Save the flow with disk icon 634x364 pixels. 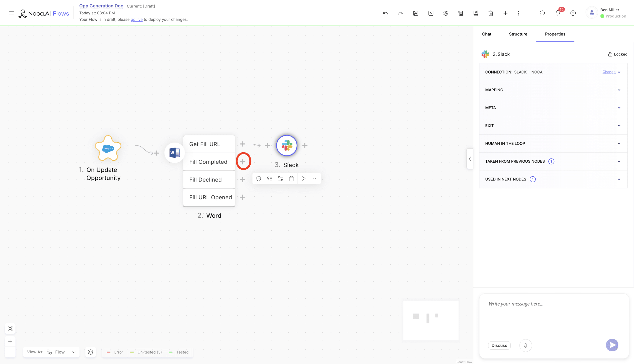[x=416, y=13]
